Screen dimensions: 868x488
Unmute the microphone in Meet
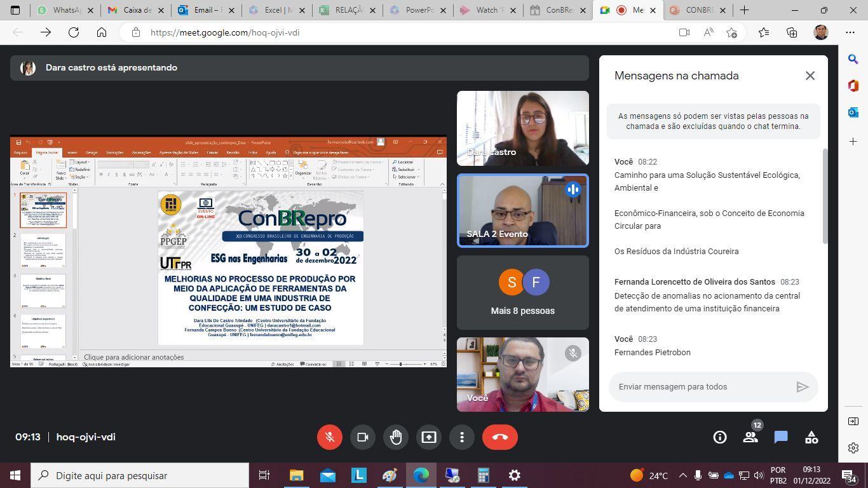point(330,437)
